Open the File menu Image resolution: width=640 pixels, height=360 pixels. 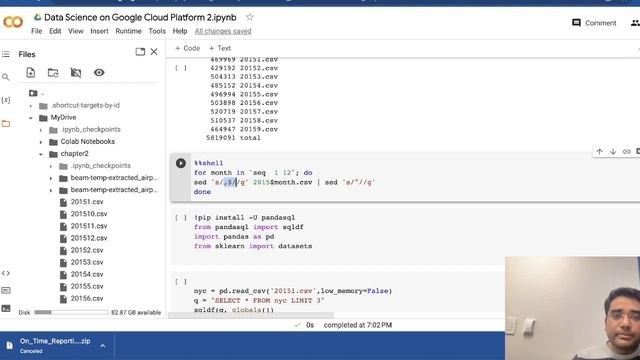pos(36,31)
